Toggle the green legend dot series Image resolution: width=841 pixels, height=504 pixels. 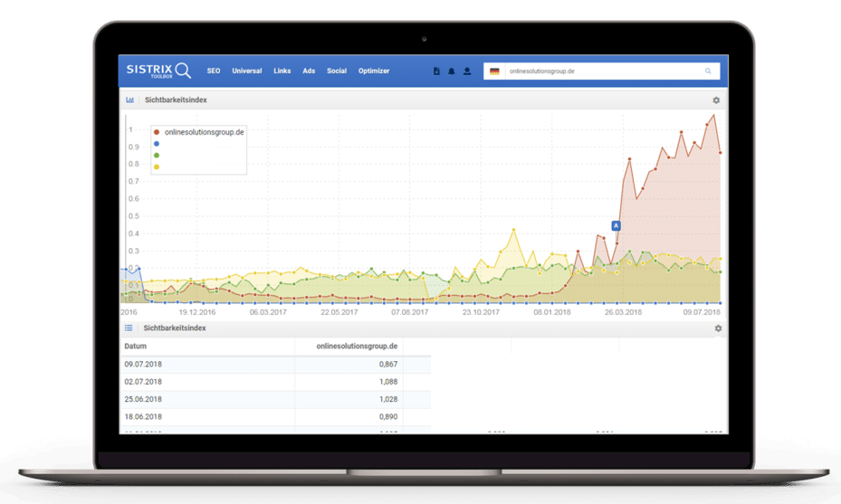click(157, 156)
